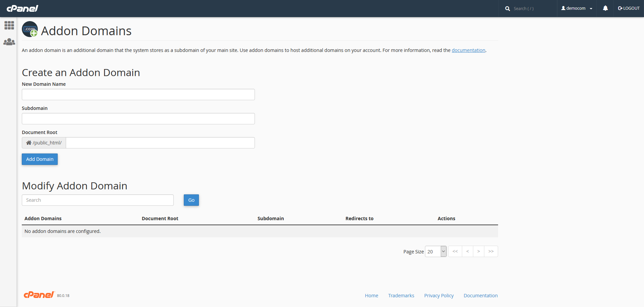The width and height of the screenshot is (644, 307).
Task: Open the documentation link in description
Action: (x=468, y=50)
